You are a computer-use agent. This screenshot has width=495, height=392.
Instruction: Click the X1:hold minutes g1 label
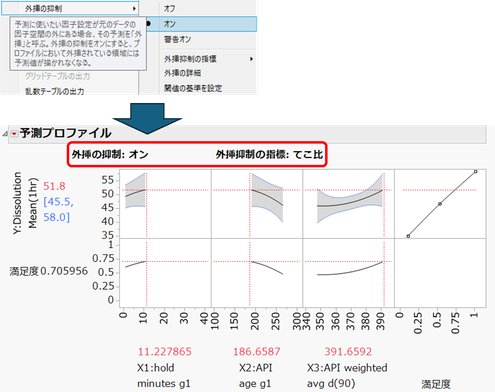pos(164,376)
